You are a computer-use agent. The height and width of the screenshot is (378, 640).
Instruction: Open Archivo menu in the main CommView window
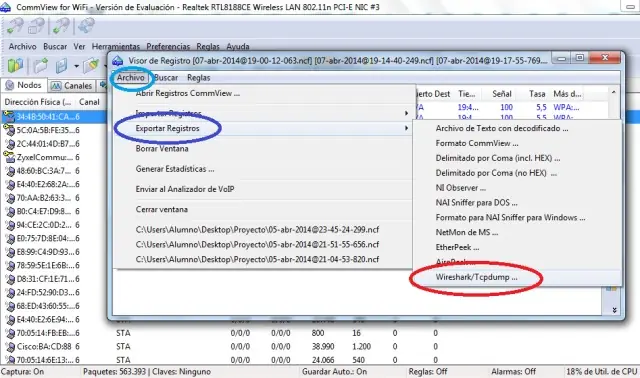[x=22, y=47]
